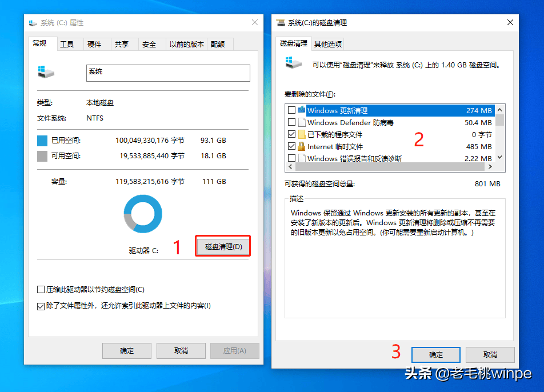Check the Windows 更新清理 checkbox
Viewport: 544px width, 392px height.
tap(291, 110)
